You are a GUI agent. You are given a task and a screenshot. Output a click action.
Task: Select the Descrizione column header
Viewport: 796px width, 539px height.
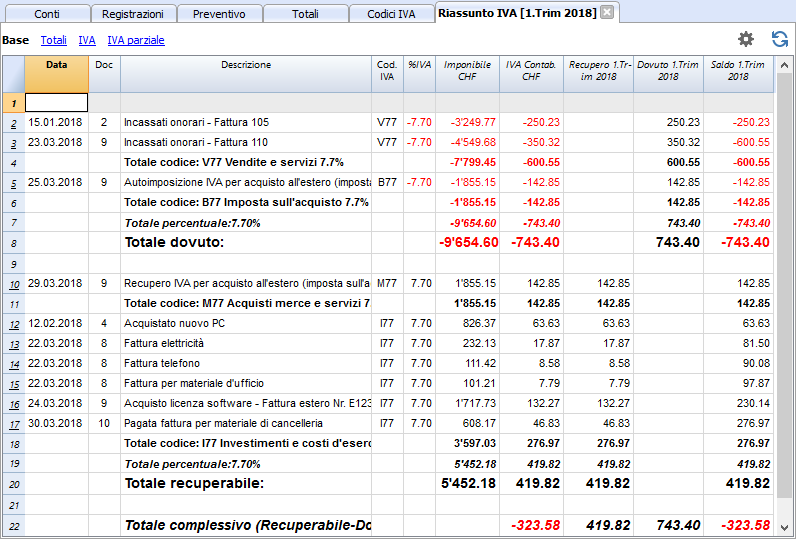point(246,74)
